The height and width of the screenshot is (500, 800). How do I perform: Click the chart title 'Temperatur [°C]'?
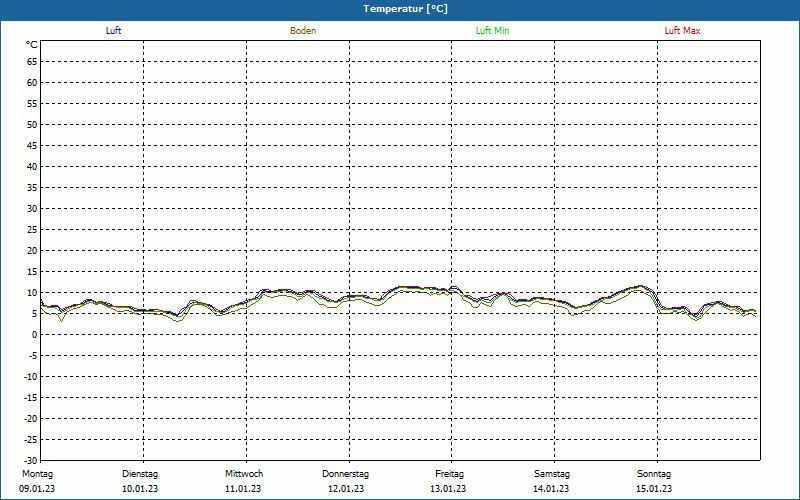pyautogui.click(x=406, y=9)
